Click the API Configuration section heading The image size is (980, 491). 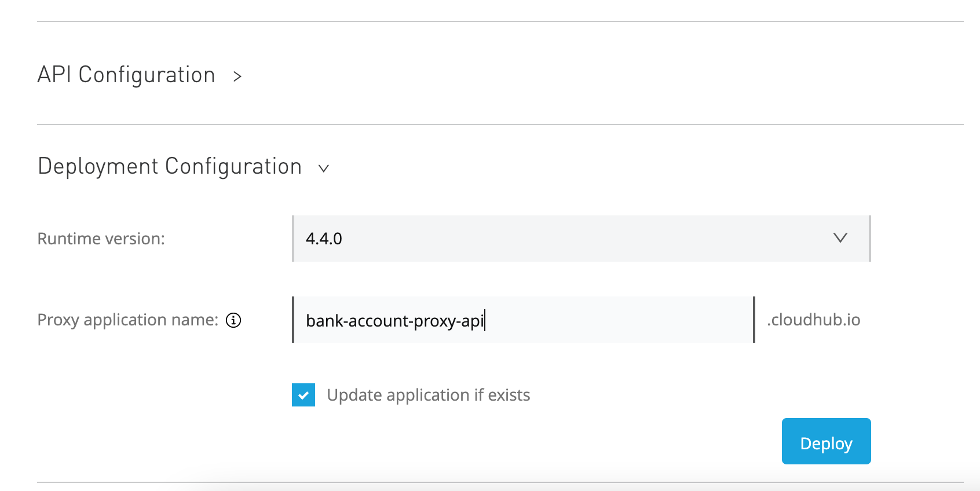coord(126,75)
